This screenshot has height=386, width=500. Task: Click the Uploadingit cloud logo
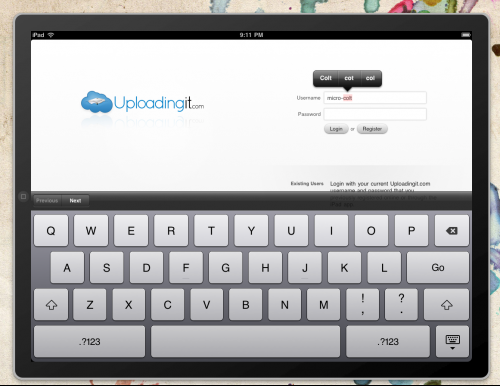point(97,102)
